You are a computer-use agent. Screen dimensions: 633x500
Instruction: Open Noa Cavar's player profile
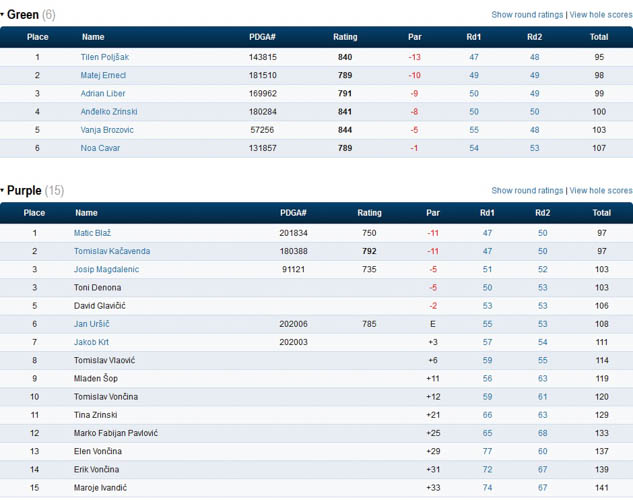point(100,148)
